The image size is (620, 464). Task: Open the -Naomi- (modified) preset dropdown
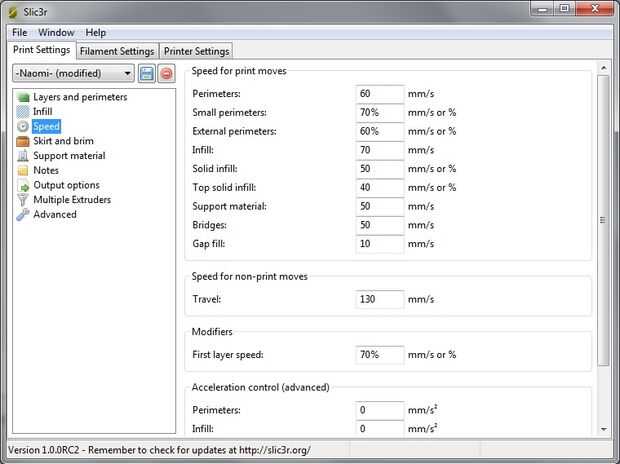point(73,74)
